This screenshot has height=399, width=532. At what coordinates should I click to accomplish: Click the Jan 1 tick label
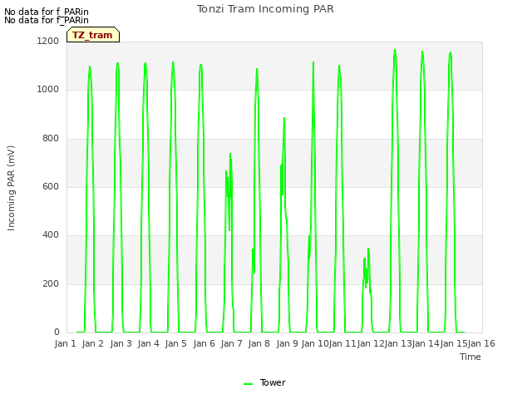pyautogui.click(x=65, y=343)
